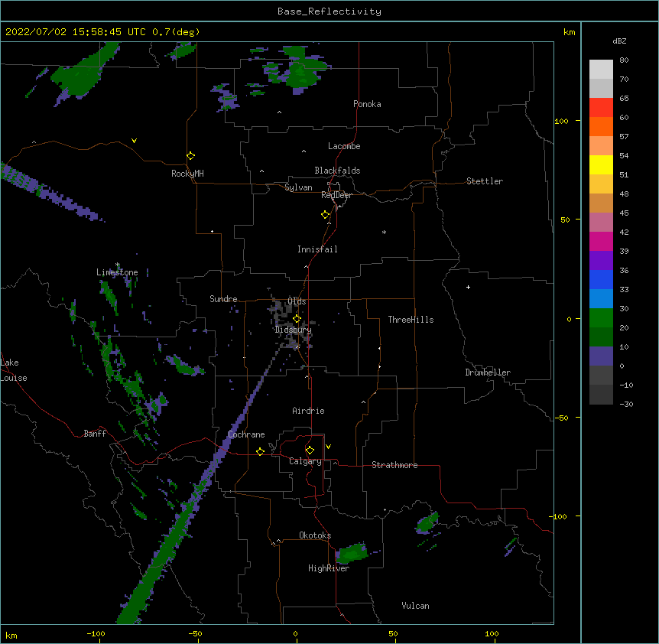Click the Sylvan map label
659x644 pixels.
point(298,187)
